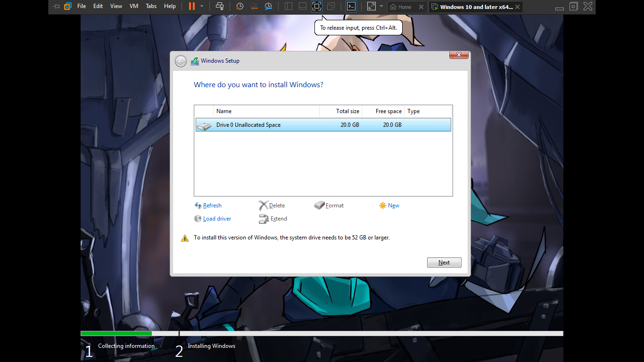644x362 pixels.
Task: Click the setup progress bar
Action: [322, 334]
